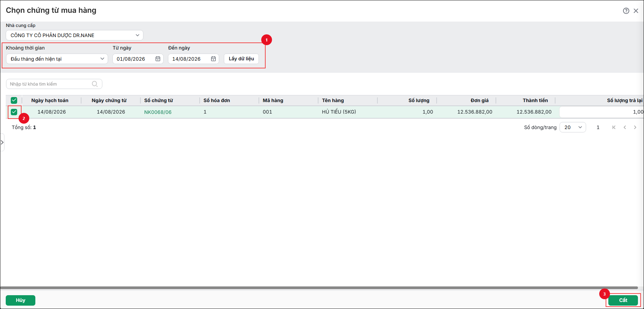Sort by Ngày hạch toán column header
The image size is (644, 309).
click(x=50, y=100)
